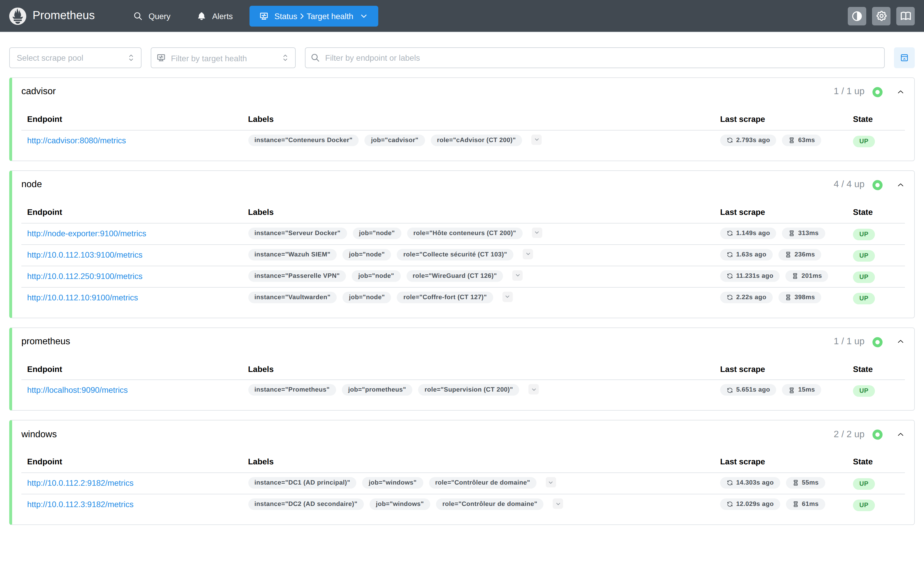
Task: Open the Status > Target health menu
Action: coord(314,16)
